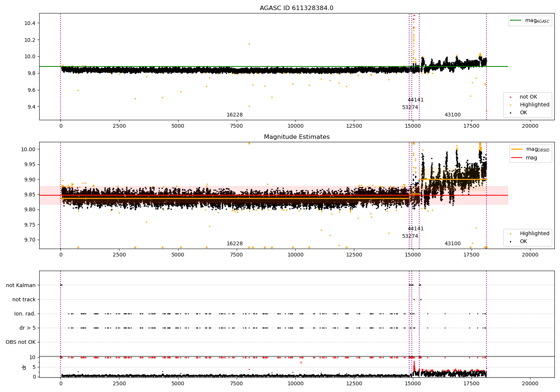This screenshot has width=560, height=392.
Task: Click x-tick 12500 under the bottom plot
Action: 354,383
